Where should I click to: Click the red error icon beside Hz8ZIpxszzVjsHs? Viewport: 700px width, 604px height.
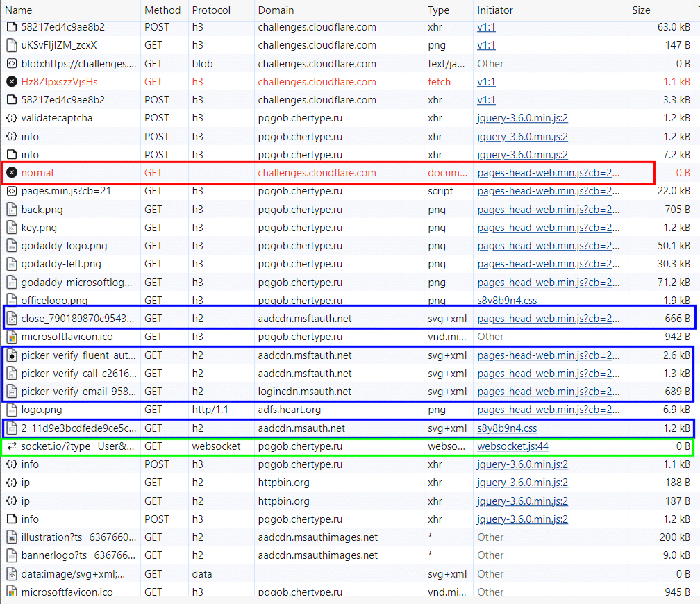tap(12, 82)
